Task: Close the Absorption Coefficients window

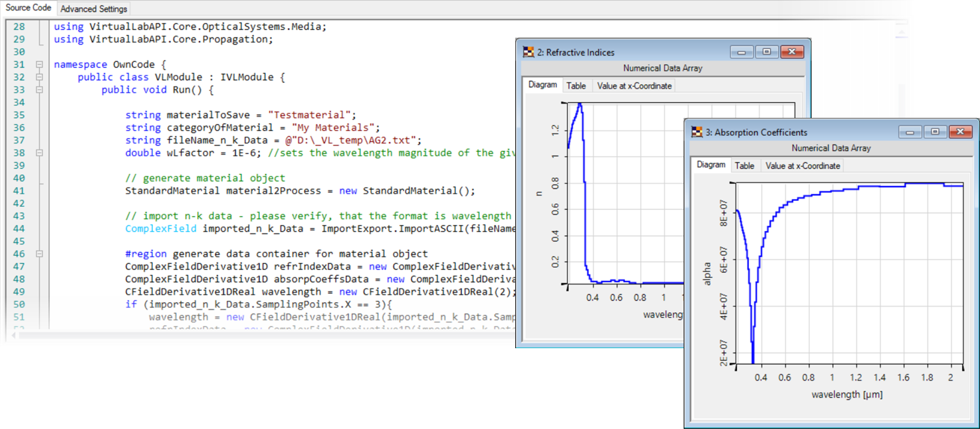Action: 961,132
